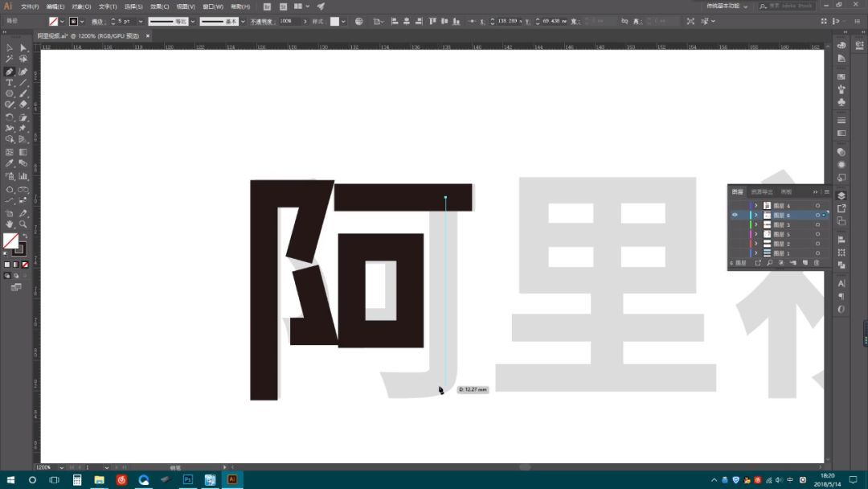Click the Photoshop taskbar button

pos(187,479)
